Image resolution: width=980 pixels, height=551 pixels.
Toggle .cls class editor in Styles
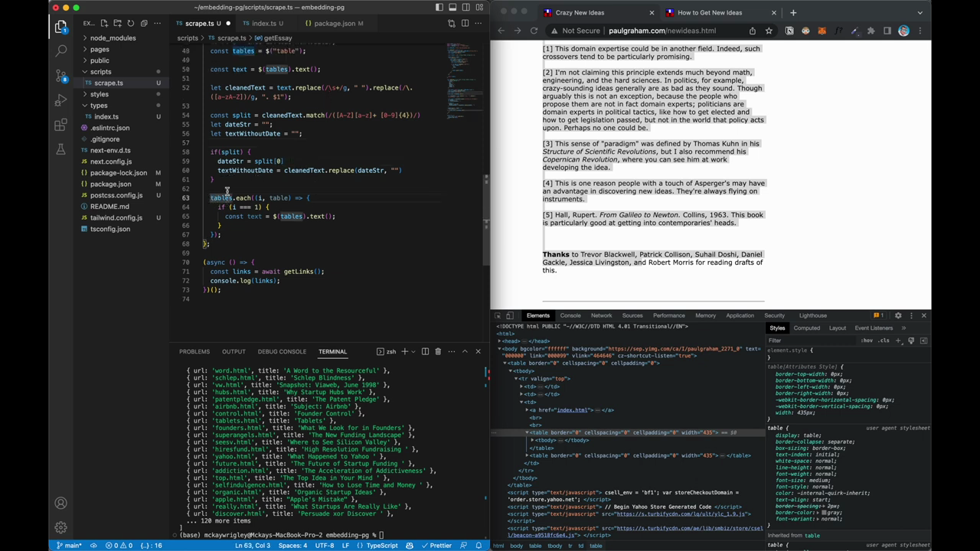884,341
